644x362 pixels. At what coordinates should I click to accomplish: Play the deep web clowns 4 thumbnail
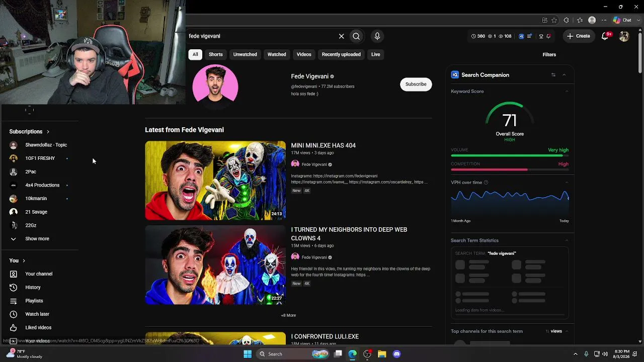tap(215, 265)
